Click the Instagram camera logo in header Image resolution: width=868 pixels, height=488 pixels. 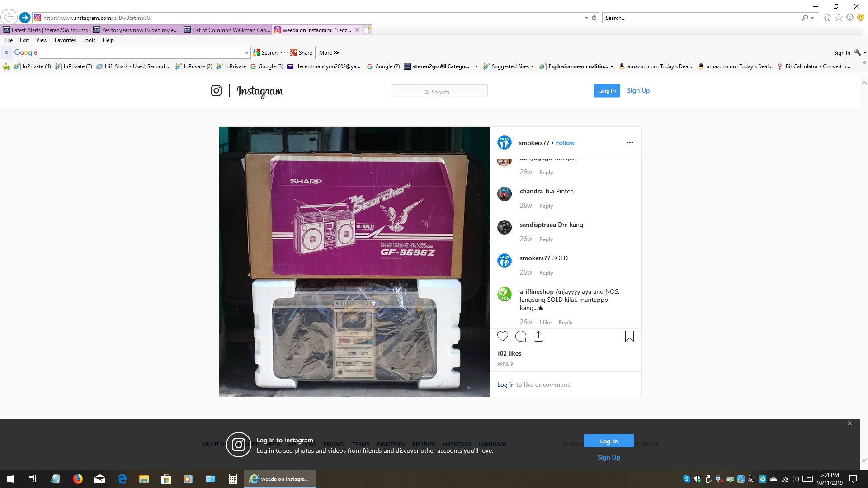(x=216, y=91)
